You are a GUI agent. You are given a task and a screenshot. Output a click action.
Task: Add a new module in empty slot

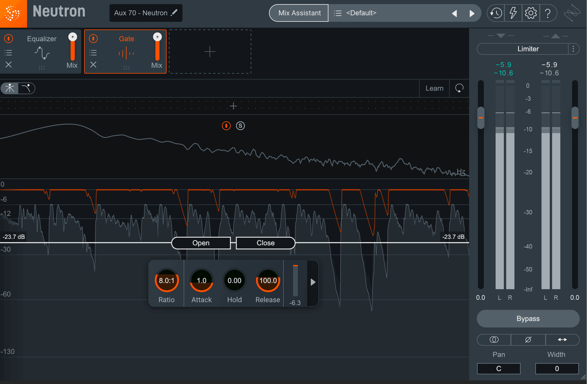(x=210, y=52)
